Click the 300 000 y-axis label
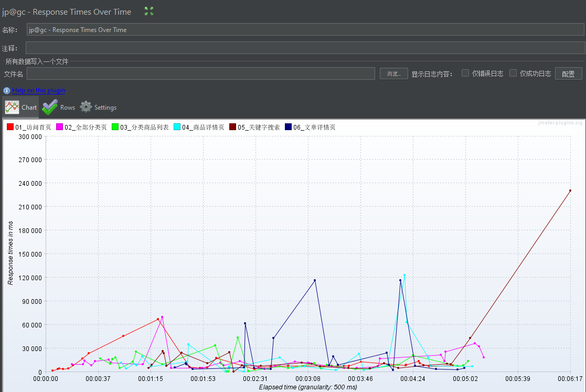Screen dimensions: 586x392 point(30,137)
